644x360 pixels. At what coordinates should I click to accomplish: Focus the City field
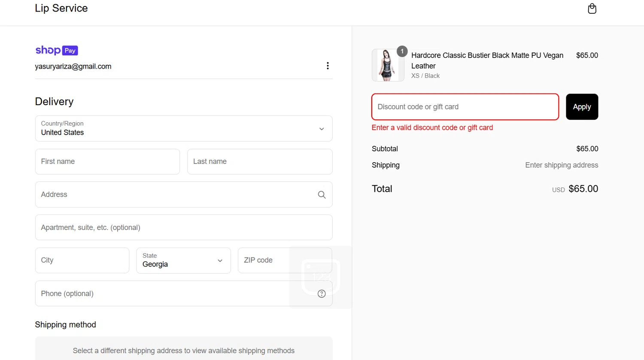click(82, 260)
